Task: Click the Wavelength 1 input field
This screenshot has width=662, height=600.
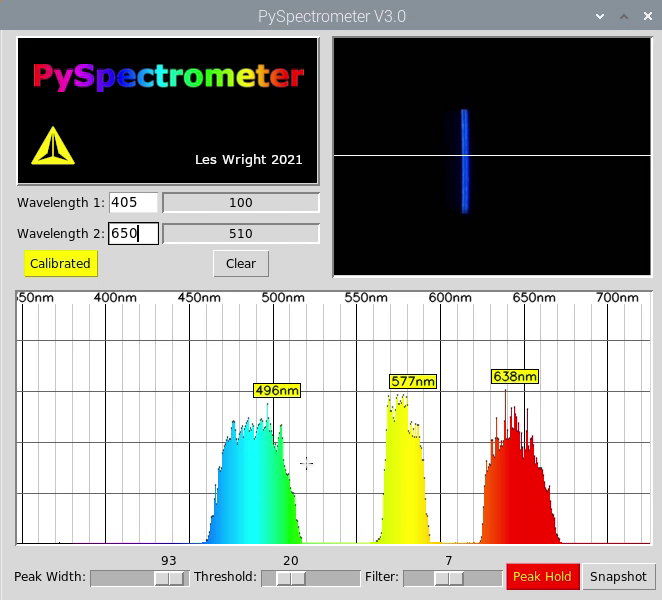Action: [133, 203]
